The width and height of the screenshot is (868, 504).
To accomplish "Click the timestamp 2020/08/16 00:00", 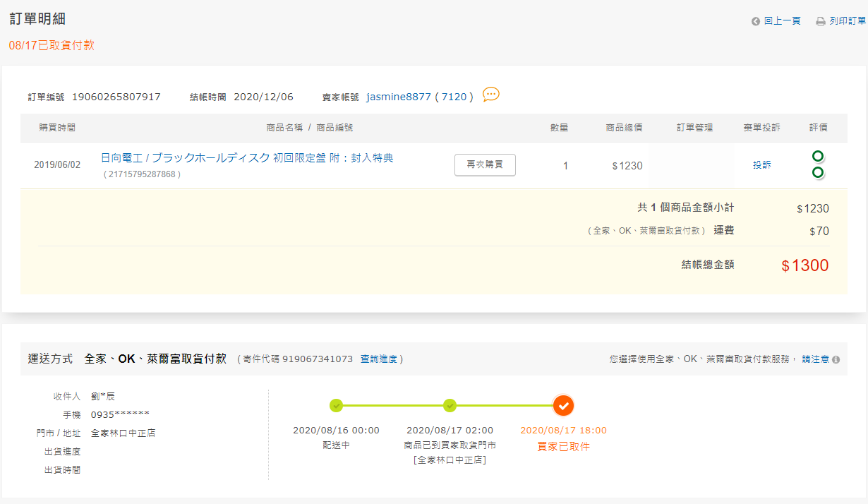I will pyautogui.click(x=336, y=430).
